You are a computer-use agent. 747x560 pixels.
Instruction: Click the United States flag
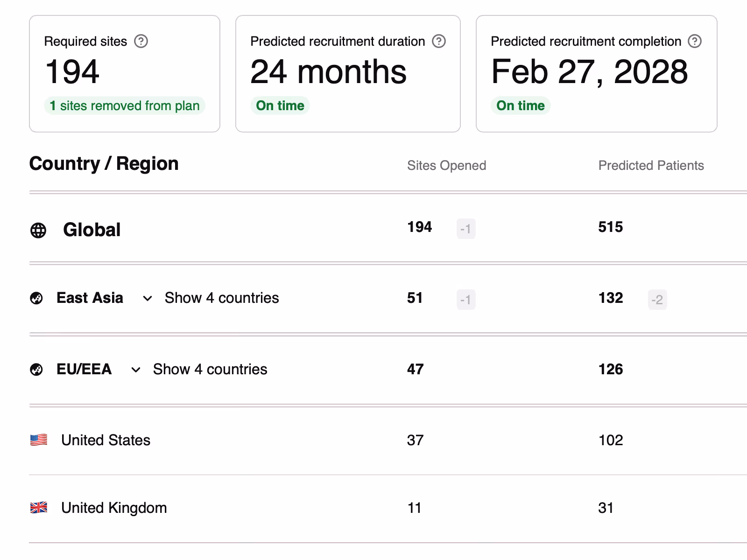38,440
